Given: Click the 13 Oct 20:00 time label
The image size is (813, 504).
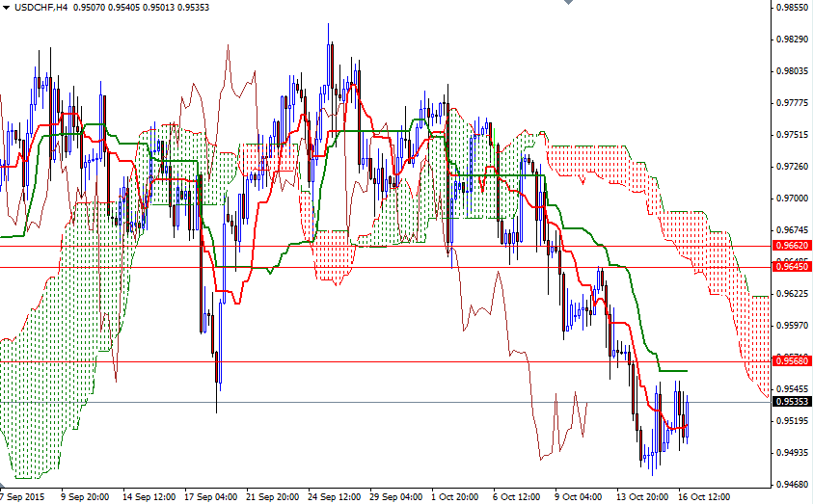Looking at the screenshot, I should [x=641, y=497].
